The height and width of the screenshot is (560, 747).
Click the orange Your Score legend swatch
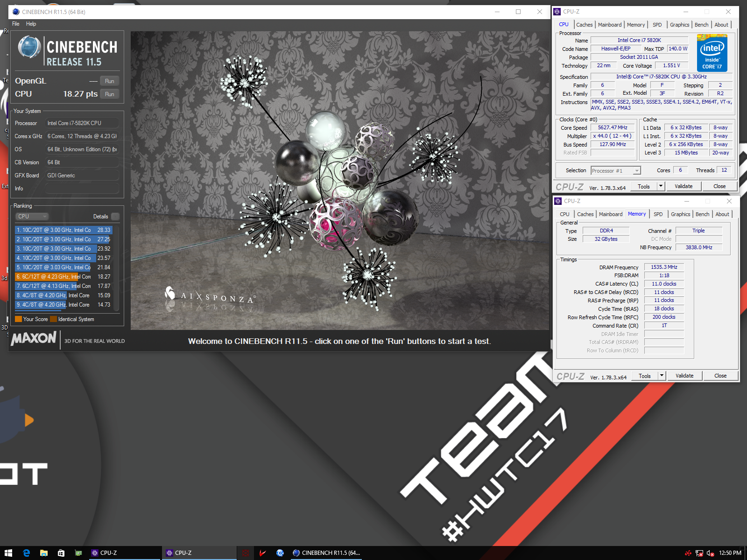pos(19,319)
